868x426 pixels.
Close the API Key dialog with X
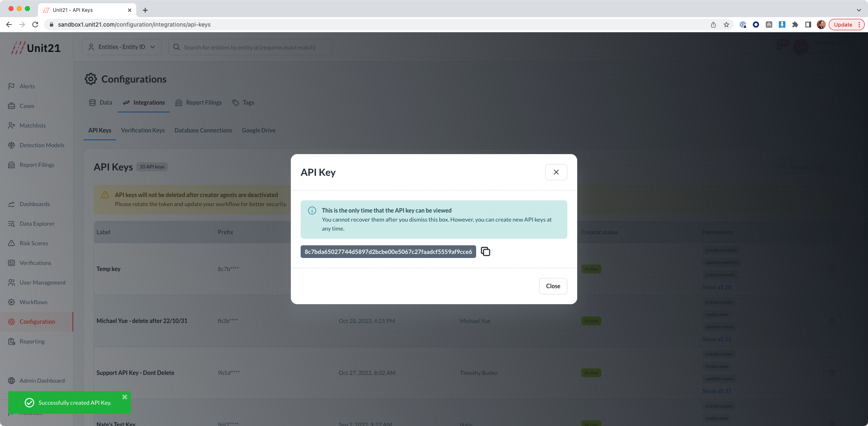556,172
